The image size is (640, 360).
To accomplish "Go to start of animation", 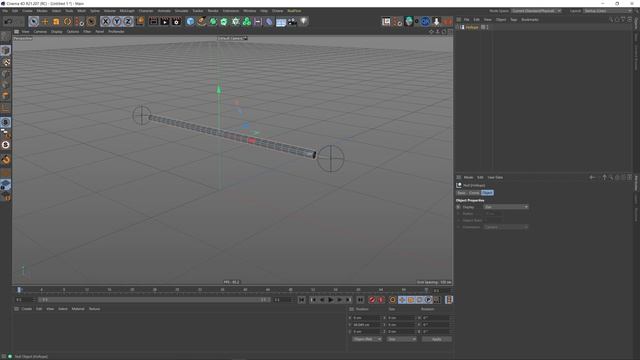I will [x=302, y=300].
